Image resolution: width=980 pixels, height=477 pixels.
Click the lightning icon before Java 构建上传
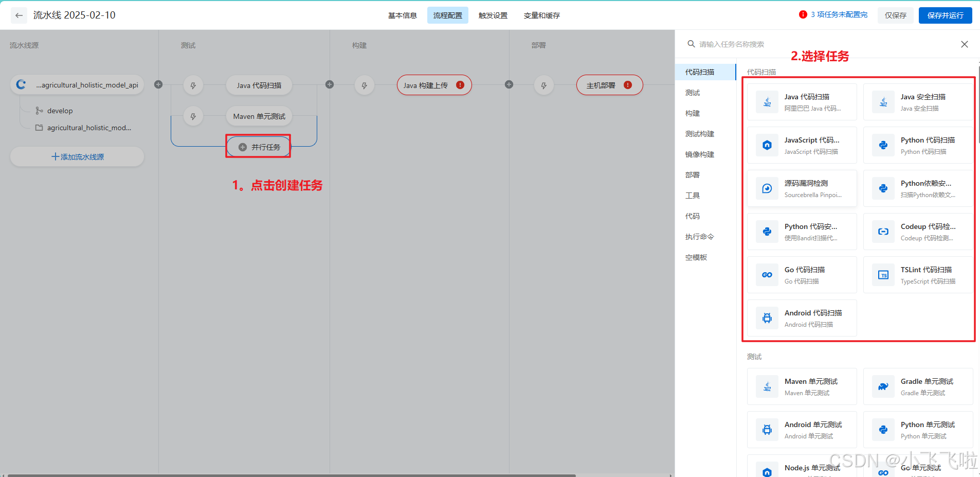pyautogui.click(x=365, y=85)
